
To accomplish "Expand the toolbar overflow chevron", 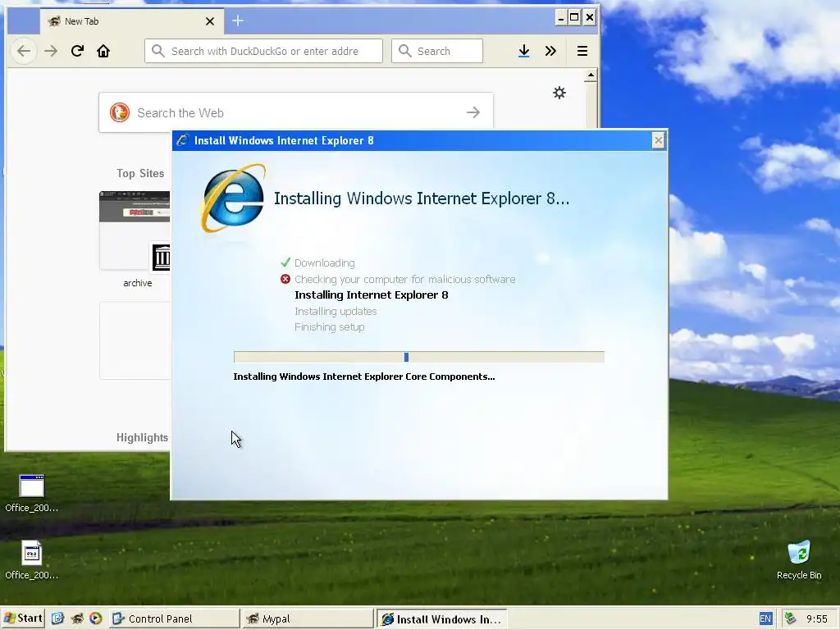I will pos(550,51).
